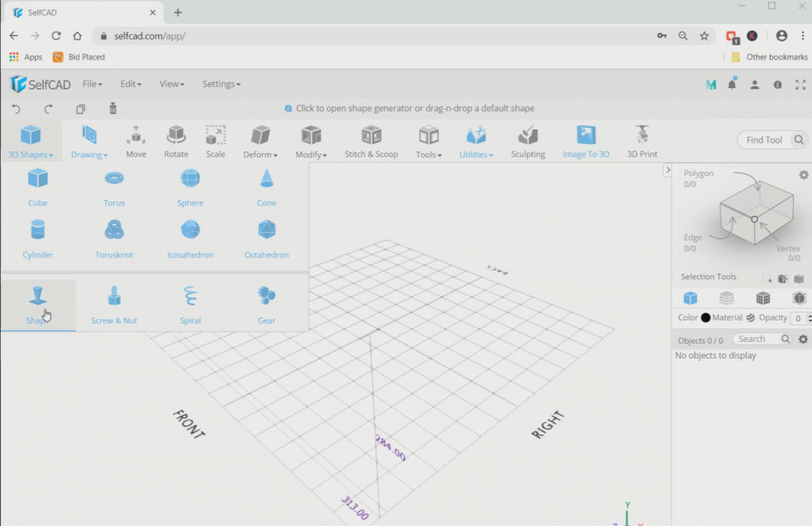Open the Edit menu
The width and height of the screenshot is (812, 526).
click(132, 83)
